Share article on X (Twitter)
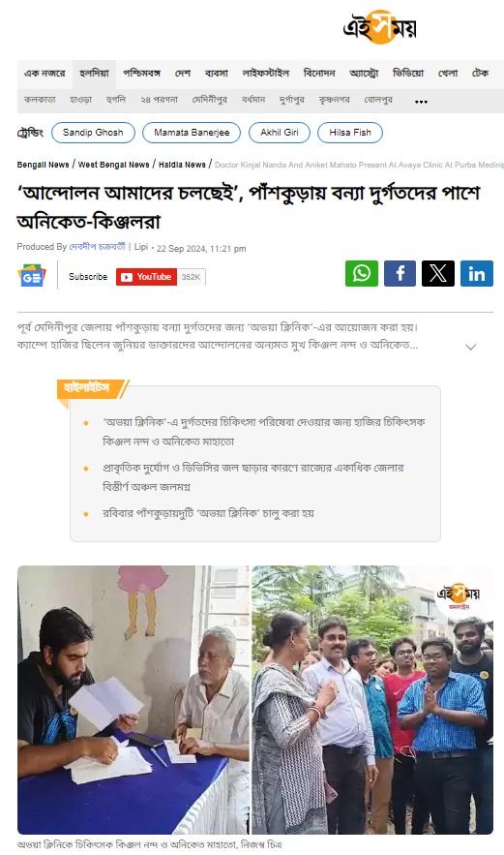 (438, 274)
